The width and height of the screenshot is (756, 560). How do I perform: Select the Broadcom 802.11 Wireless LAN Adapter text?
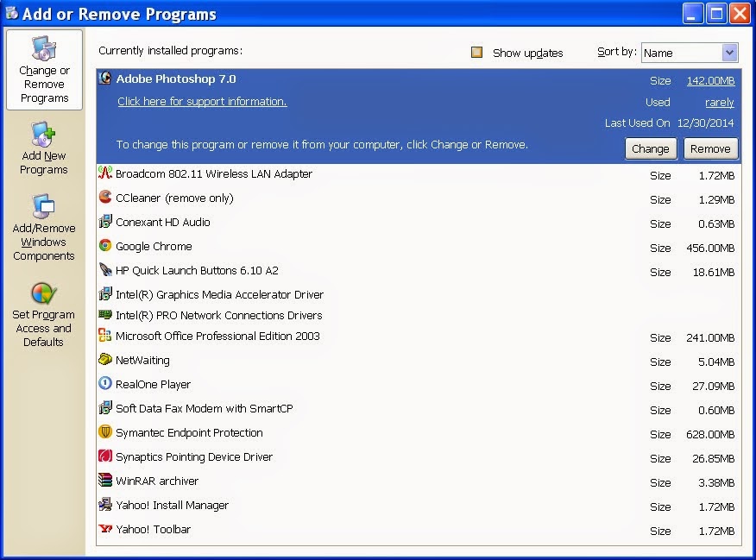[214, 174]
